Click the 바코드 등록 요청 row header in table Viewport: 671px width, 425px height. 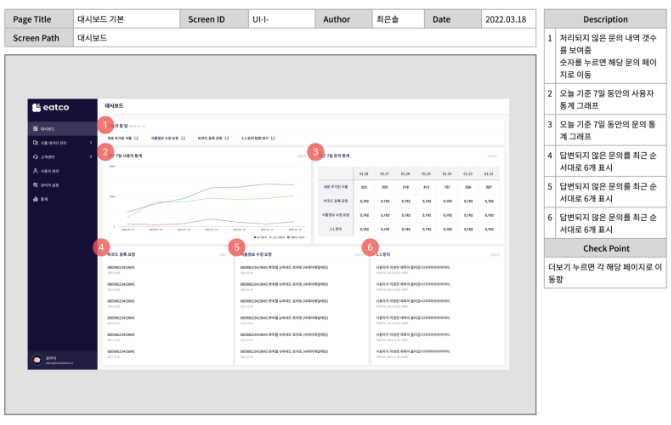(x=336, y=201)
